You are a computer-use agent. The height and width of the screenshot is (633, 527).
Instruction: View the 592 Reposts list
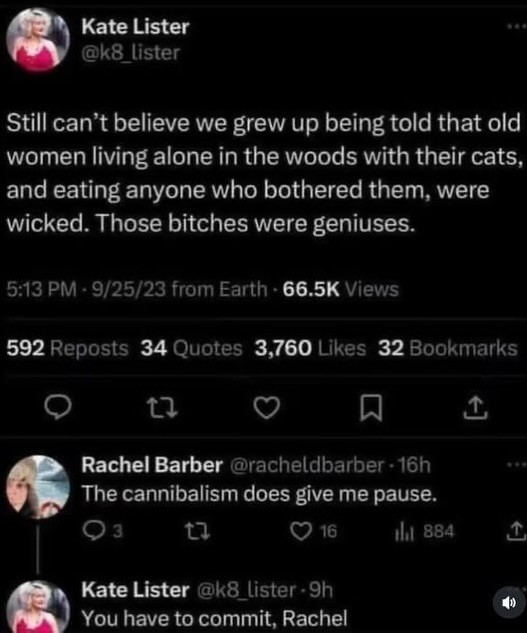point(67,348)
